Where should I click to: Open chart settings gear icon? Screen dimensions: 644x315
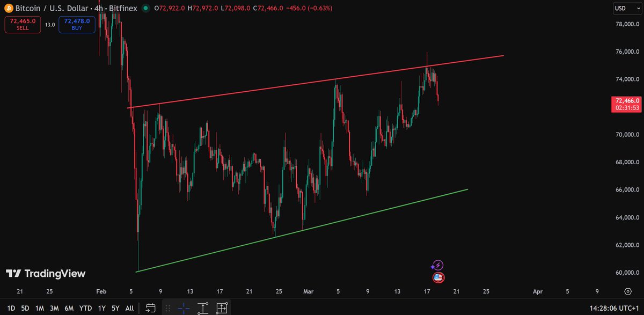click(627, 291)
